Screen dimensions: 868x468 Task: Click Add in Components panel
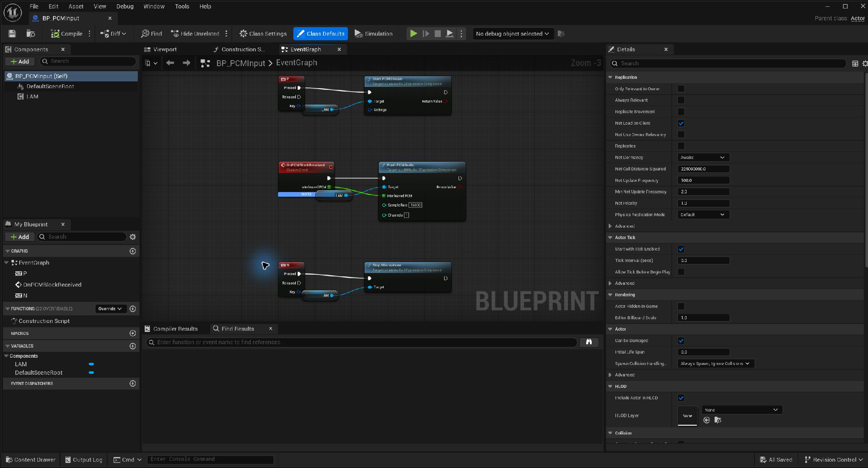[19, 61]
